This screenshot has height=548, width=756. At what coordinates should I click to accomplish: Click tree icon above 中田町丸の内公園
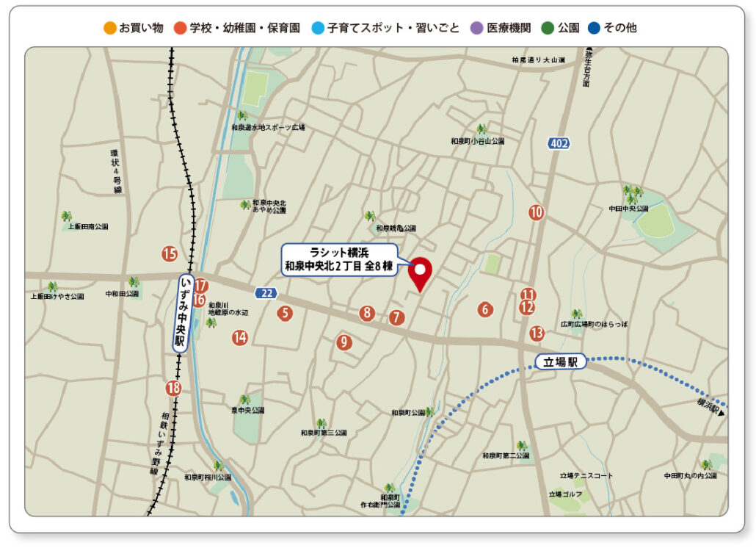[x=707, y=465]
